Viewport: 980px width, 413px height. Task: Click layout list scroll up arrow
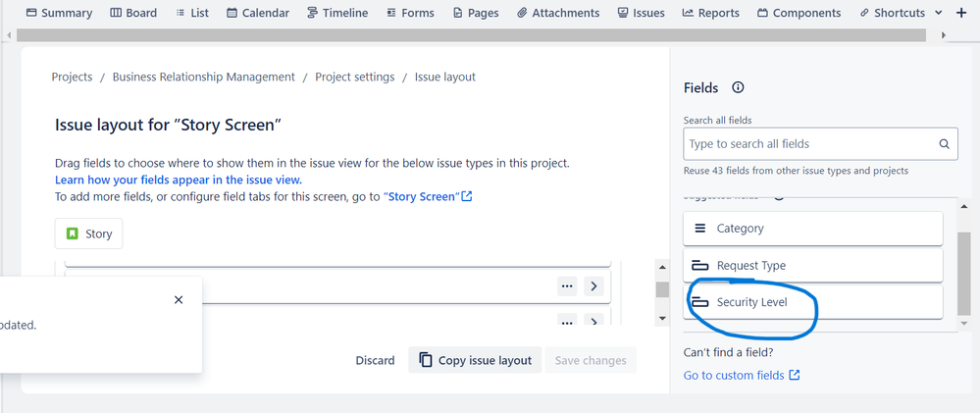[x=662, y=268]
